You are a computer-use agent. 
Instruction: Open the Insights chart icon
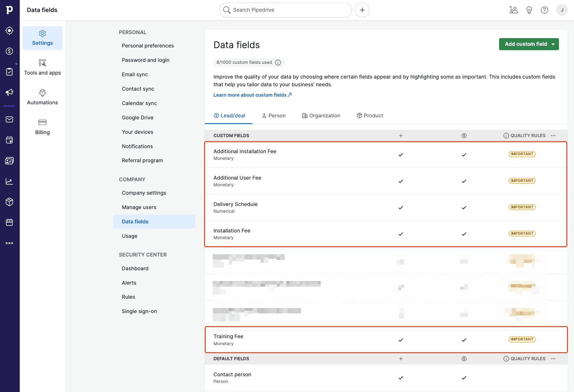pos(10,181)
